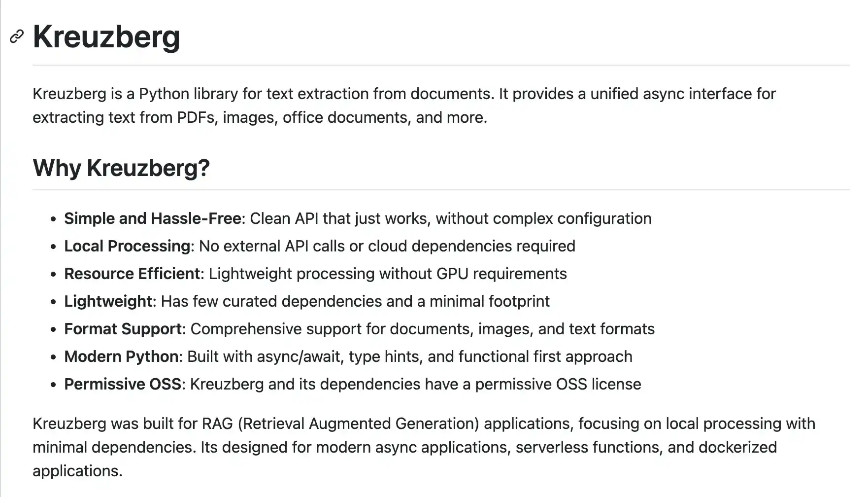Screen dimensions: 868x497
Task: Select the 'Simple and Hassle-Free' bold label
Action: tap(153, 218)
